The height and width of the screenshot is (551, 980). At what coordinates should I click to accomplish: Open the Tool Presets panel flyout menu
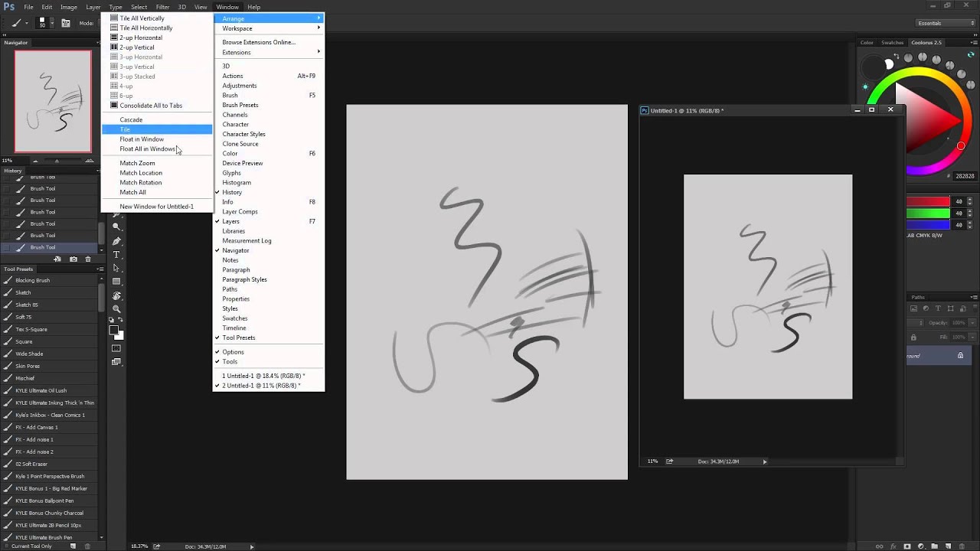tap(100, 269)
